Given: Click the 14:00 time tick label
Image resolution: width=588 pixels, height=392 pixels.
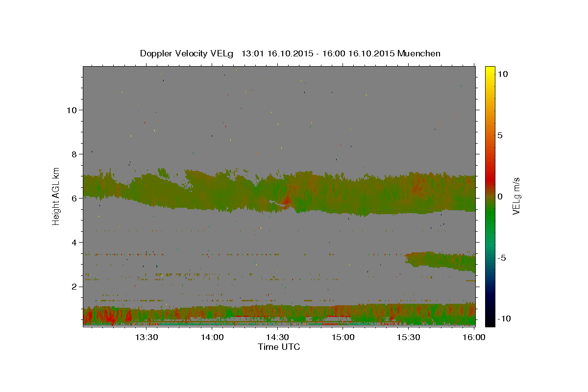Looking at the screenshot, I should [212, 337].
